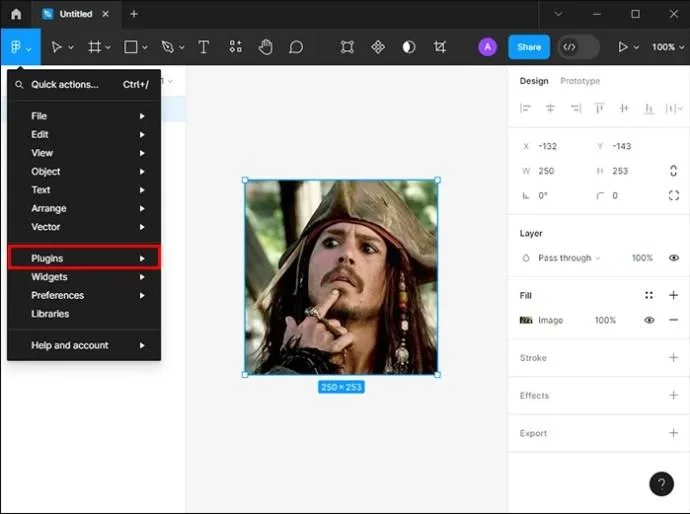Select the Move tool
This screenshot has height=514, width=690.
click(56, 47)
